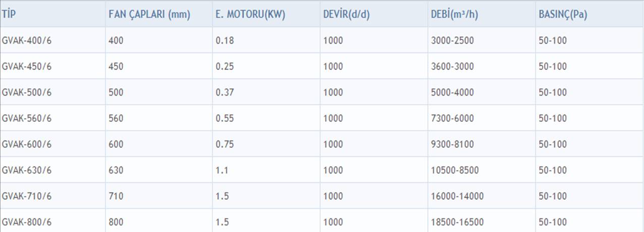Click pressure 50-100 in GVAK-450/6 row
This screenshot has height=232, width=644.
[553, 66]
